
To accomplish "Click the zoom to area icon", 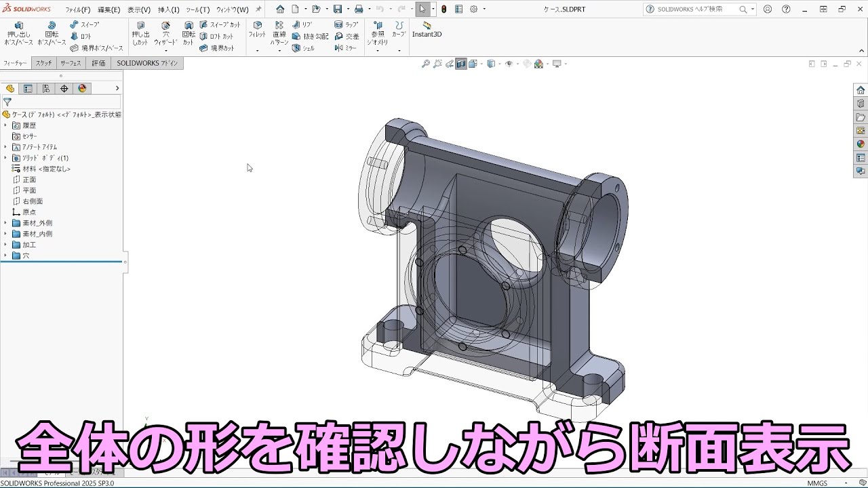I will pos(438,64).
